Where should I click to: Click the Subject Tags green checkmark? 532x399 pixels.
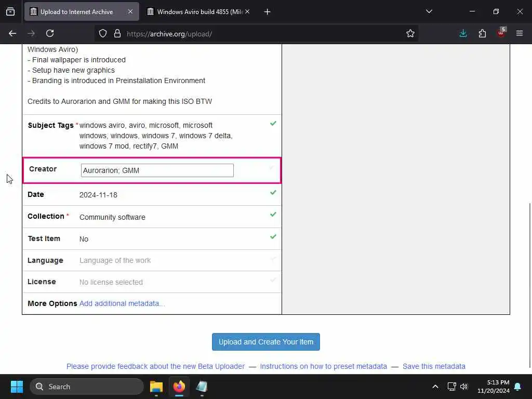coord(273,124)
